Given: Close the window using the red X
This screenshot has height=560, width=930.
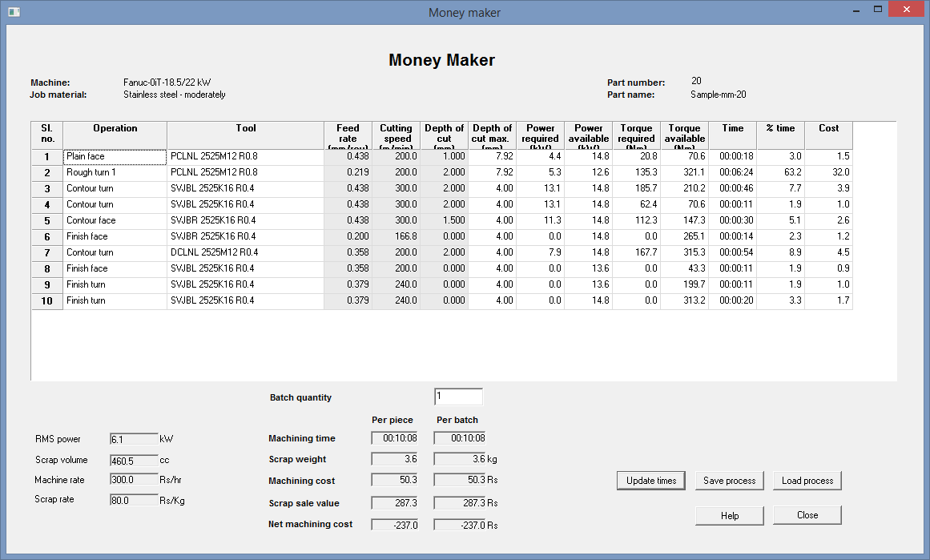Looking at the screenshot, I should (x=906, y=9).
